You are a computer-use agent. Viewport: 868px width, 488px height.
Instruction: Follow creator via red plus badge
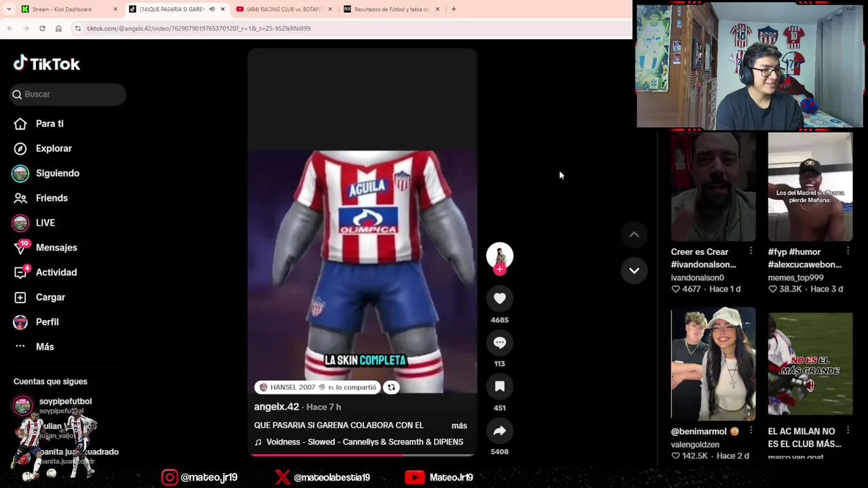(x=500, y=270)
